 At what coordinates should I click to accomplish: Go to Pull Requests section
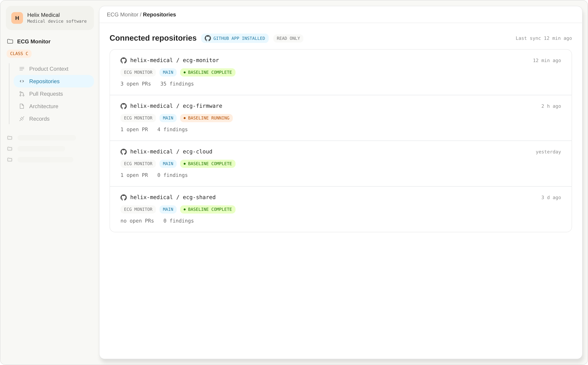(54, 94)
